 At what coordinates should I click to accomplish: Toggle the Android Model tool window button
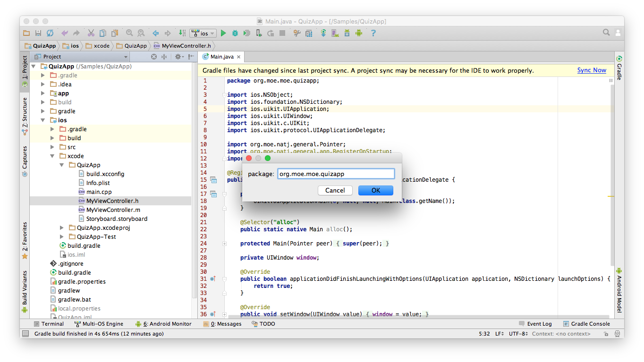619,290
